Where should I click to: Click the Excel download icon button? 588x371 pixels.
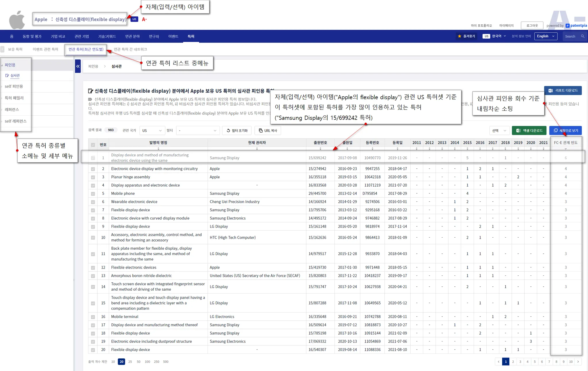(518, 131)
